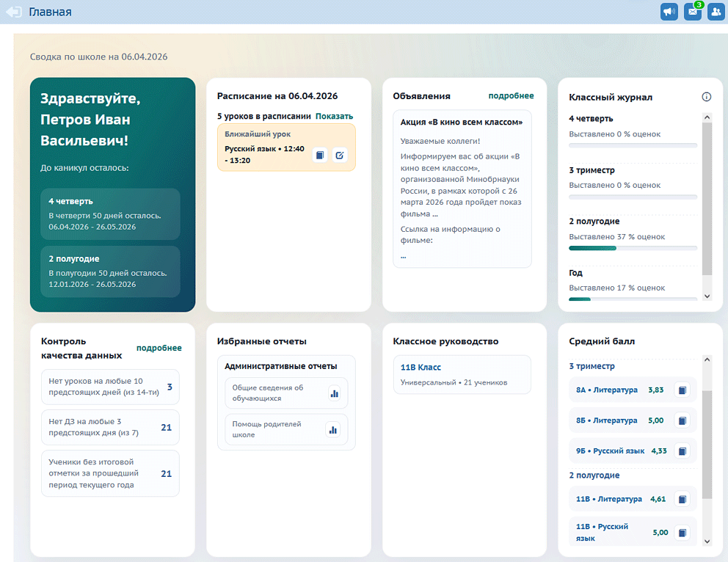The height and width of the screenshot is (562, 728).
Task: Select the 11В Класс card
Action: 462,374
